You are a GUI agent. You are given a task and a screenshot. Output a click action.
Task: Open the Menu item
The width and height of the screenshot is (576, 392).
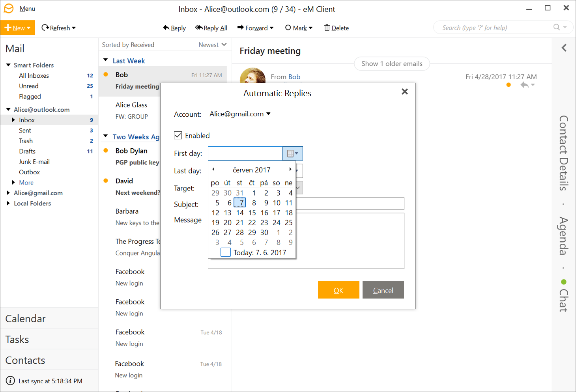27,9
